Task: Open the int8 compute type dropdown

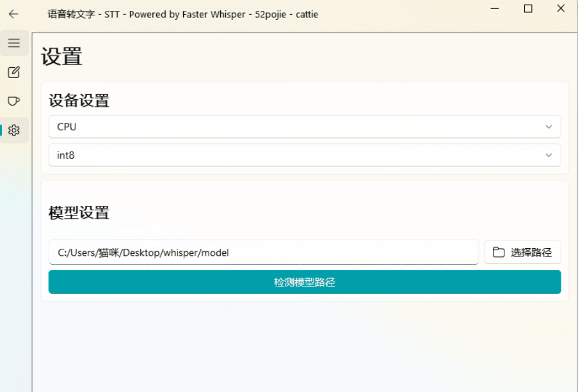Action: tap(305, 155)
